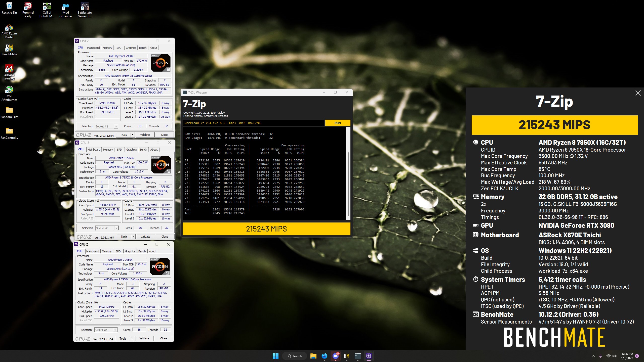Open the Random Files folder

point(9,112)
